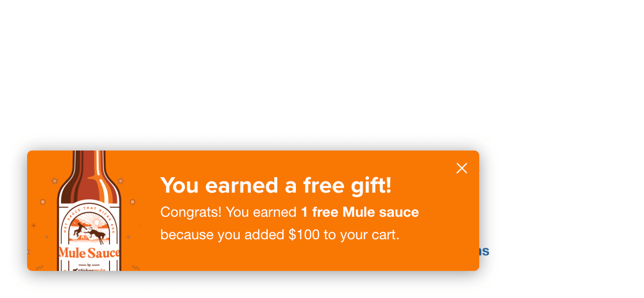644x298 pixels.
Task: Click the "You earned a free gift!" heading
Action: click(x=276, y=185)
